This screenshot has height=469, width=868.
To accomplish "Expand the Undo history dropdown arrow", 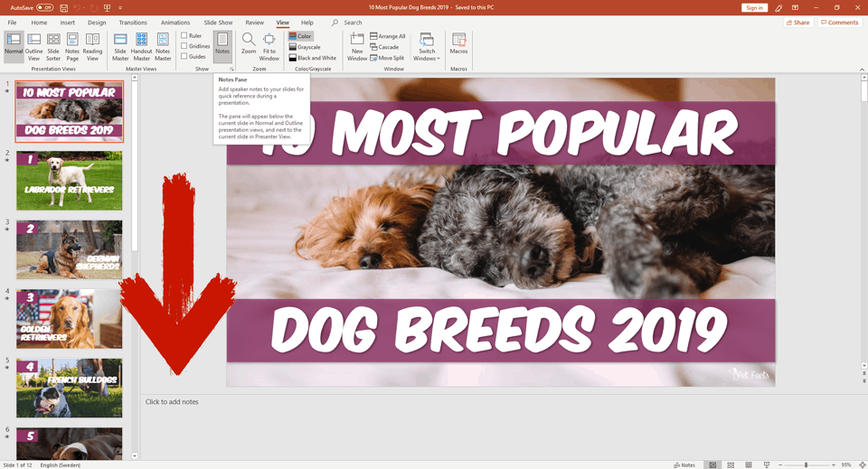I will pos(83,8).
